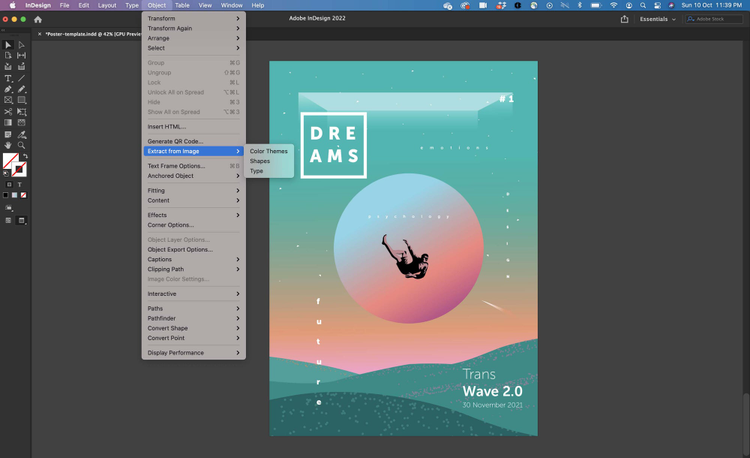Select the Direct Selection tool
Screen dimensions: 750x458
pos(22,45)
